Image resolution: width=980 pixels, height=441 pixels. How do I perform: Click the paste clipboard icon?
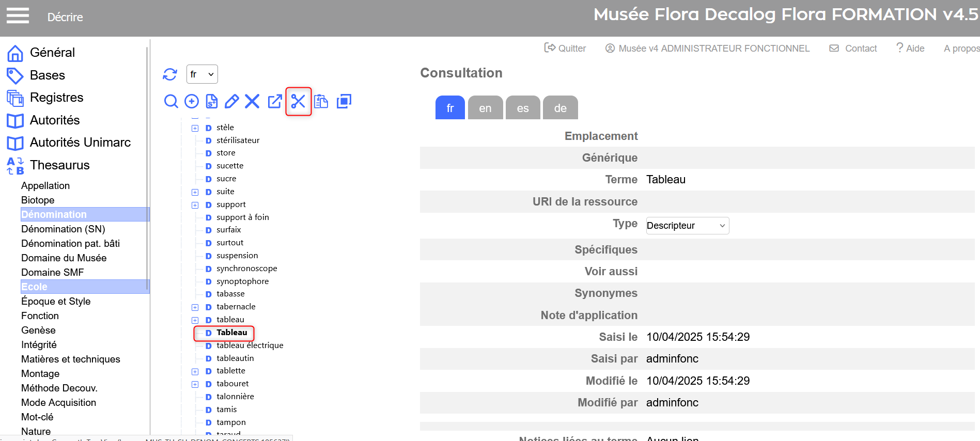[x=321, y=101]
